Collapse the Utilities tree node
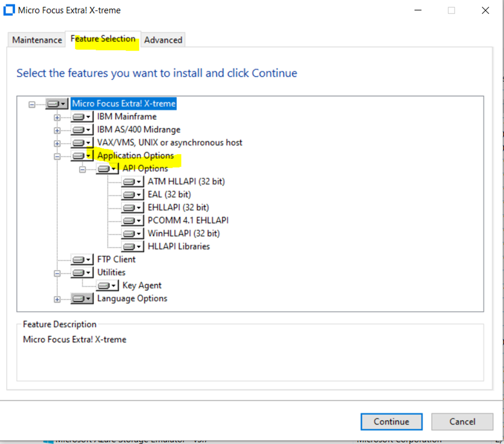 (x=57, y=272)
